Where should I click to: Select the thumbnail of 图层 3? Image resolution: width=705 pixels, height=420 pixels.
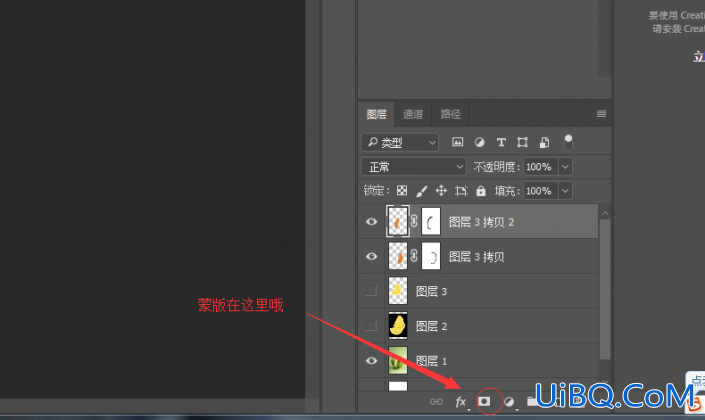tap(398, 290)
